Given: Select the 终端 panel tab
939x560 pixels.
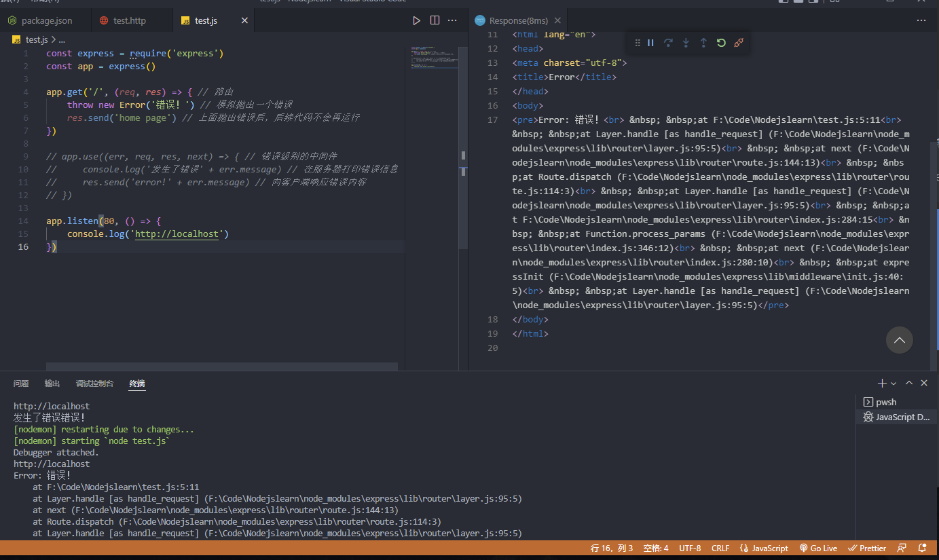Looking at the screenshot, I should point(136,384).
